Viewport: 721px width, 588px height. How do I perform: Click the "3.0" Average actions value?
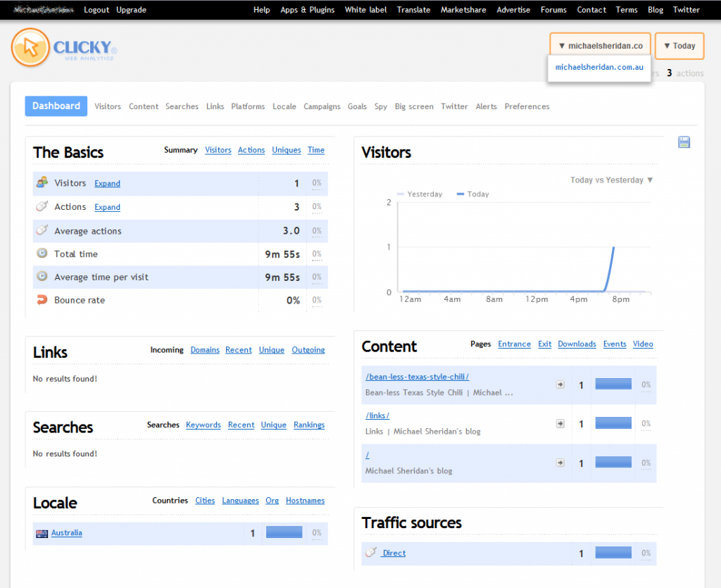click(x=291, y=231)
